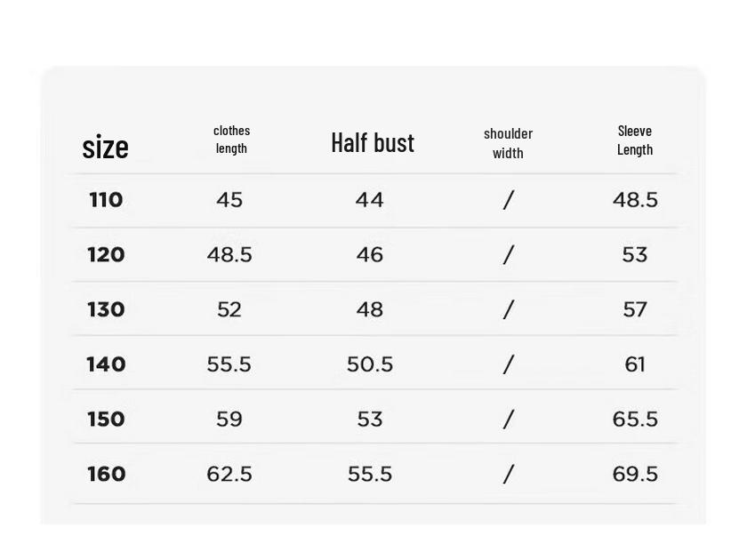
Task: Click shoulder width slash for size 110
Action: [509, 199]
